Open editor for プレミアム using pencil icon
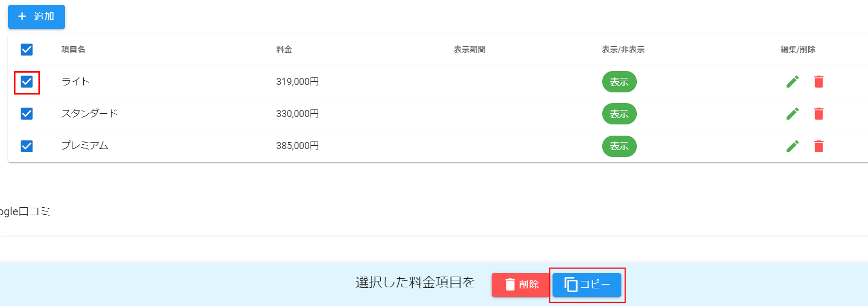Image resolution: width=868 pixels, height=306 pixels. [x=792, y=146]
